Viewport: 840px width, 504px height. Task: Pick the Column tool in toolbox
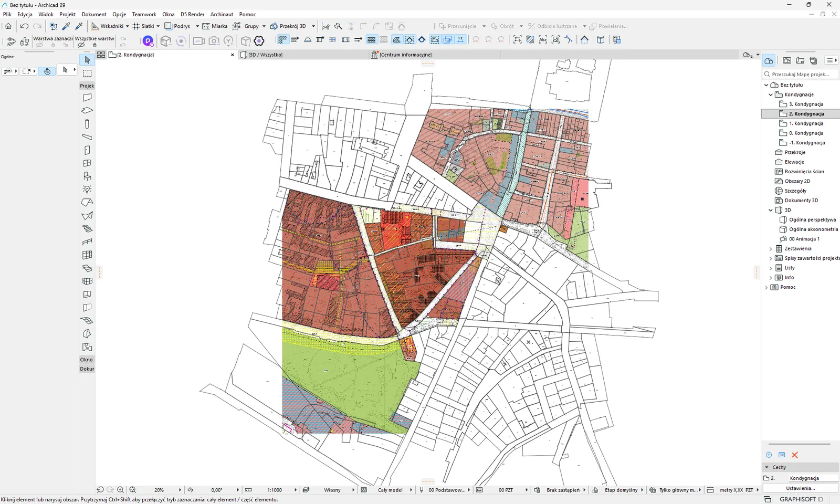pos(87,124)
